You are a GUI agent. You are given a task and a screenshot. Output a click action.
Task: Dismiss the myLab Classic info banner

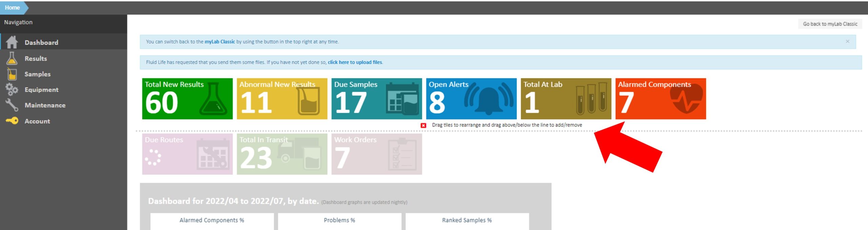pyautogui.click(x=847, y=42)
